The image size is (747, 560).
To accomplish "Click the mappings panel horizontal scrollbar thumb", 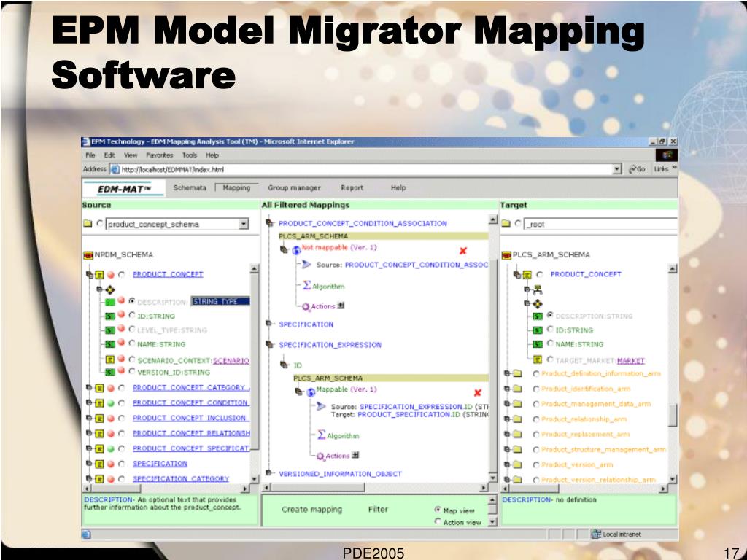I will (x=318, y=487).
